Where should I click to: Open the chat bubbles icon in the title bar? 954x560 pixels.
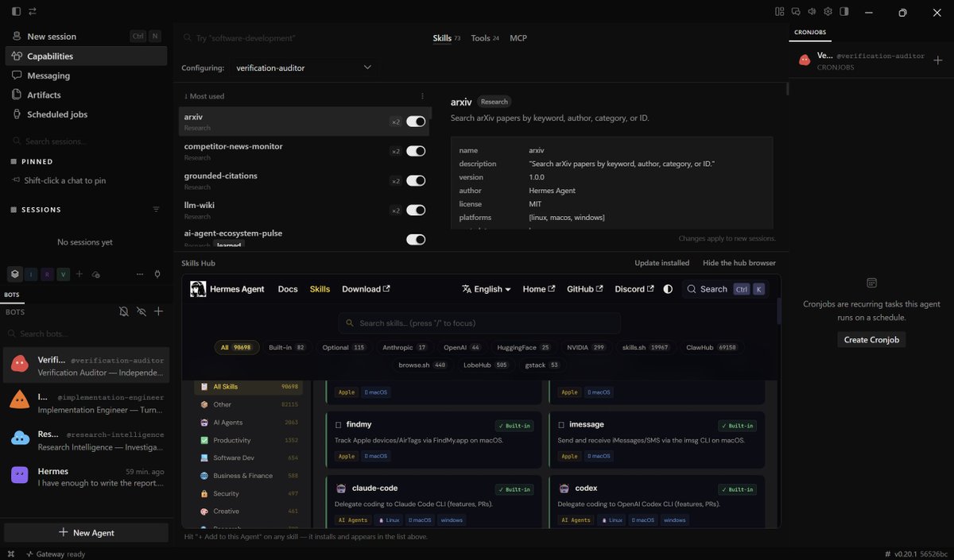pyautogui.click(x=796, y=12)
